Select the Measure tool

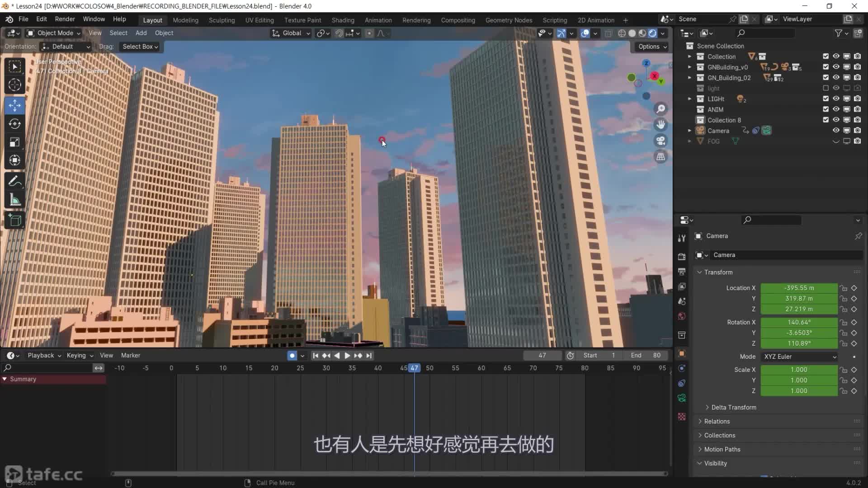tap(14, 200)
